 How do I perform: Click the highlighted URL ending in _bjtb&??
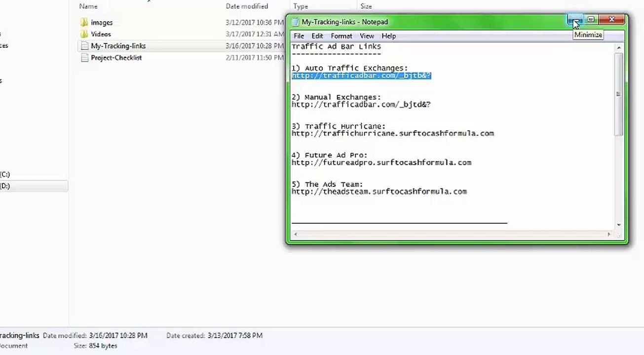coord(361,75)
